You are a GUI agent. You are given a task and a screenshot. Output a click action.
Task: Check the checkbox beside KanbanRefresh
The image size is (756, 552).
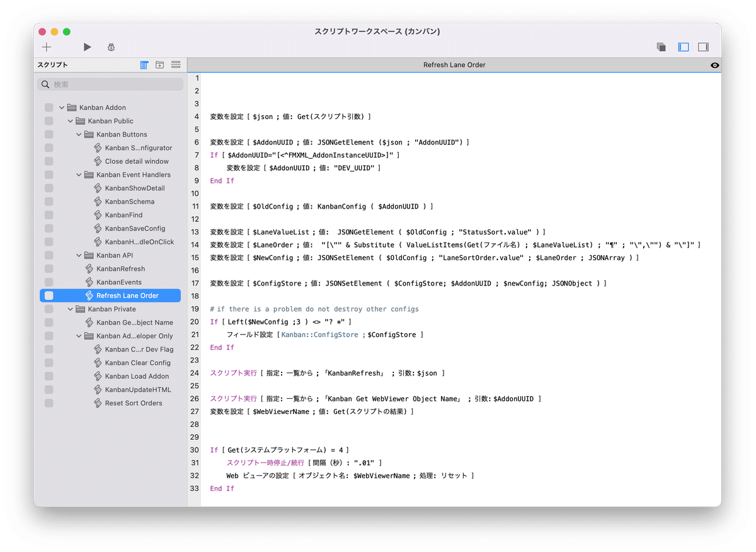(49, 268)
